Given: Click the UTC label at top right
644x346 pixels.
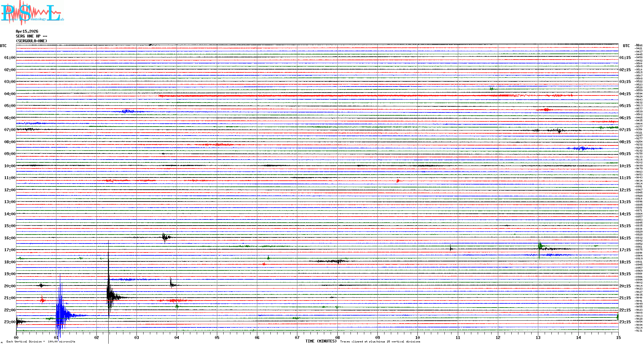Looking at the screenshot, I should click(626, 46).
